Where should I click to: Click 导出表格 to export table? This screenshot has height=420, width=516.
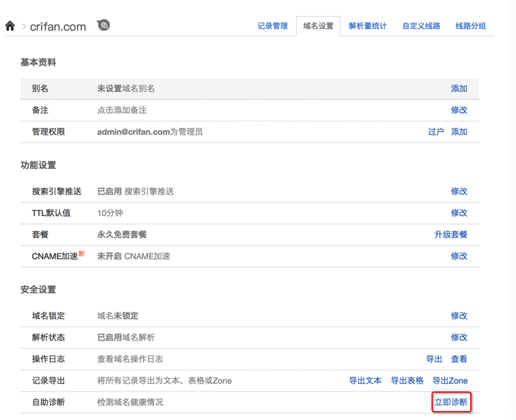tap(407, 381)
